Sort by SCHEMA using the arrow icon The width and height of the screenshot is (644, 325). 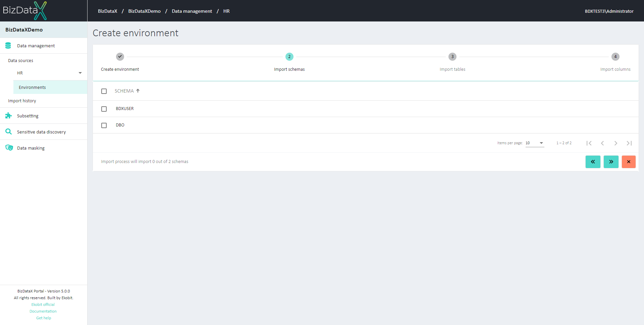138,91
